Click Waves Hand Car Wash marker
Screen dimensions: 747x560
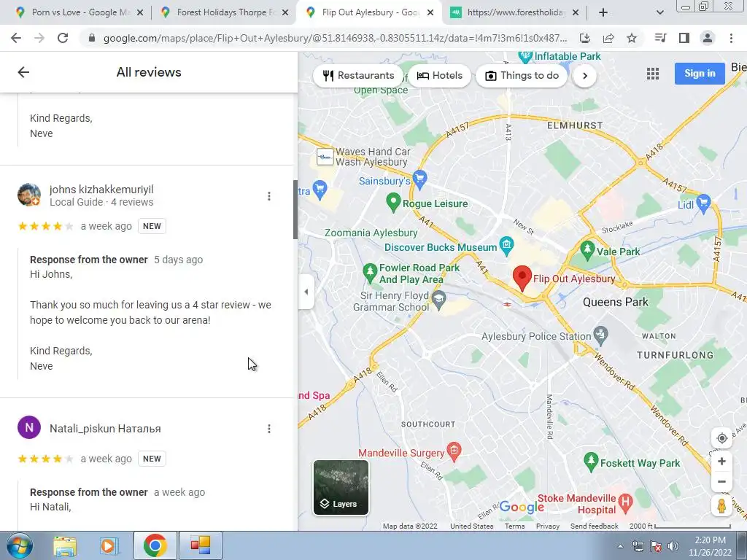(x=325, y=157)
